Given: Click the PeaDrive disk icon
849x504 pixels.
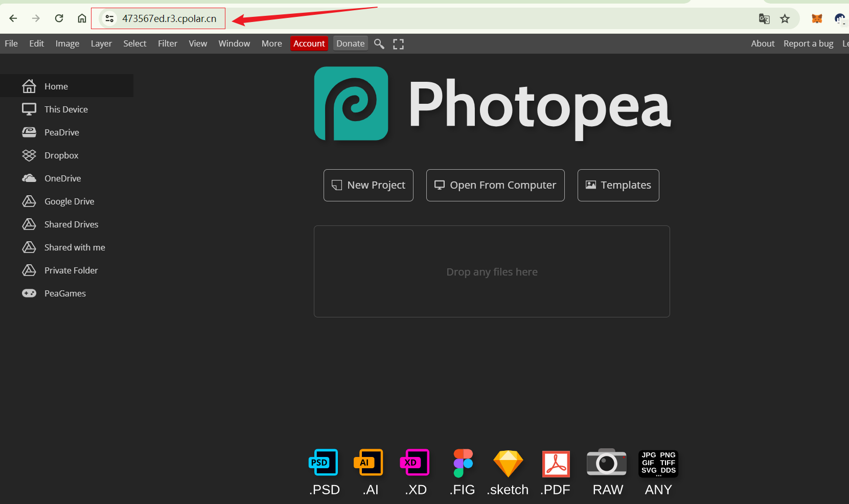Looking at the screenshot, I should 29,132.
